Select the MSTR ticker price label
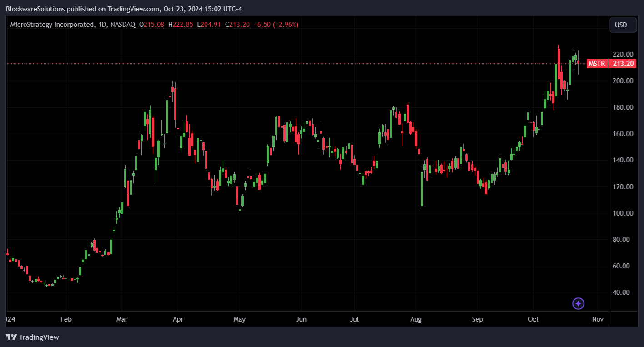 [596, 64]
